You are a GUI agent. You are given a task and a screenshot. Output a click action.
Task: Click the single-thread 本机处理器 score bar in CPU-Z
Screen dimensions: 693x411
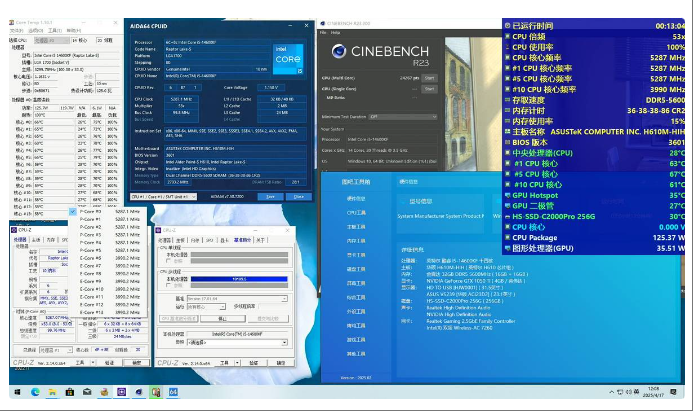(239, 255)
